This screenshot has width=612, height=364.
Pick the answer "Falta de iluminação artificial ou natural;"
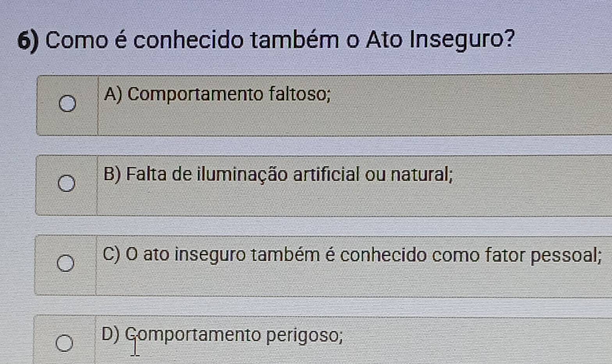290,174
